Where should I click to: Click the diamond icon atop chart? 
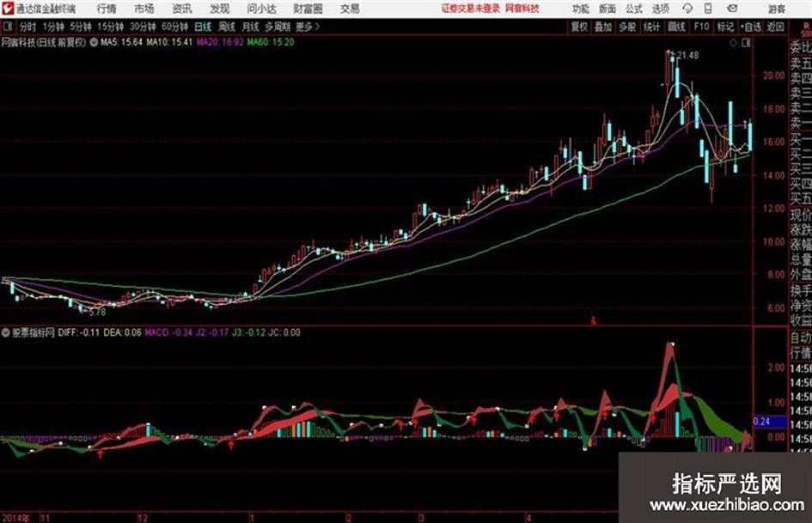(x=733, y=43)
